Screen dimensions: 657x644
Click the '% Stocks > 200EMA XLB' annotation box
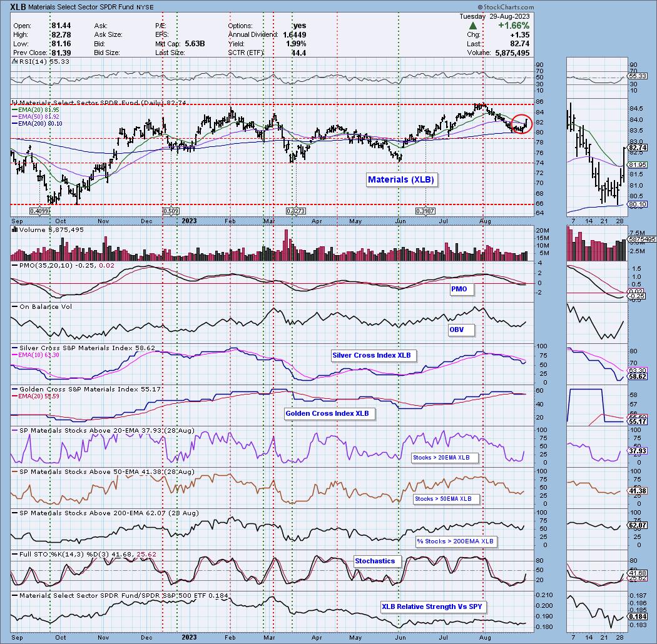[x=455, y=541]
